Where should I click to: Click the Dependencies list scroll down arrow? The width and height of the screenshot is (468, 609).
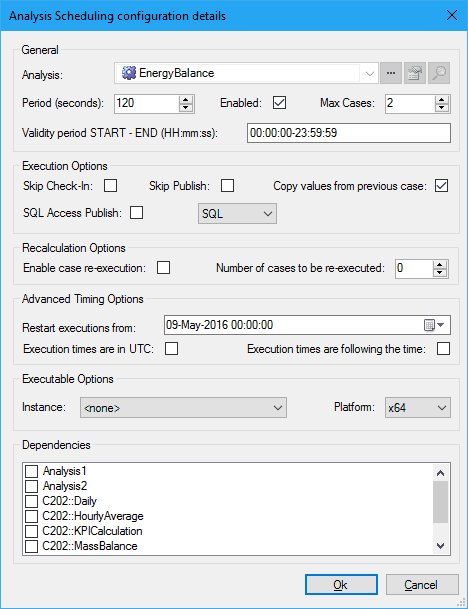[x=440, y=546]
